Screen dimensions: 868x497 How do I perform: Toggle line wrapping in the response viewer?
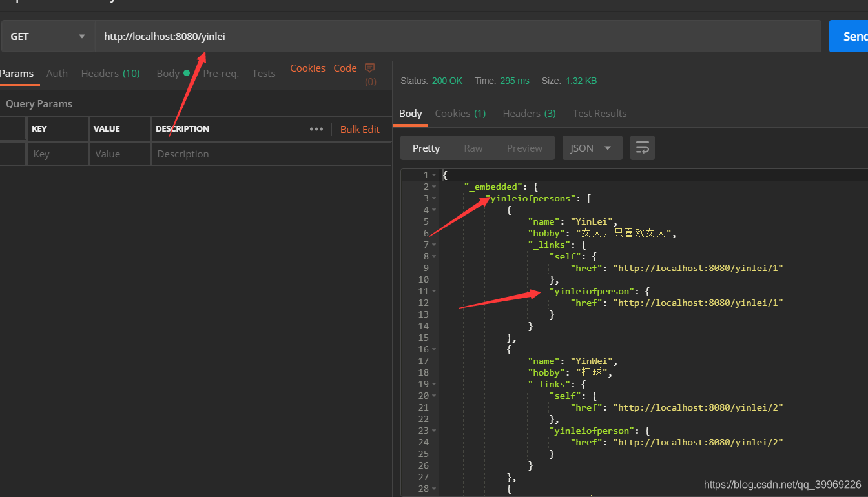click(x=642, y=147)
